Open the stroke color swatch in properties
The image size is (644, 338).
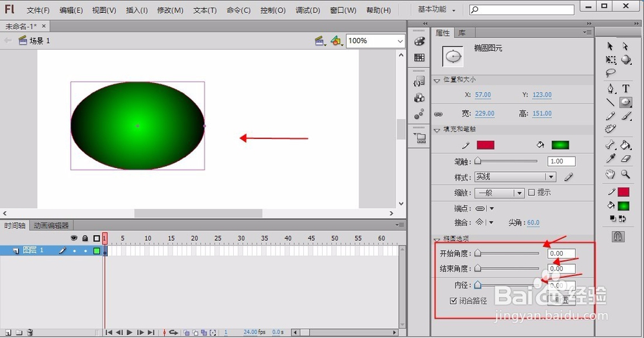click(486, 145)
